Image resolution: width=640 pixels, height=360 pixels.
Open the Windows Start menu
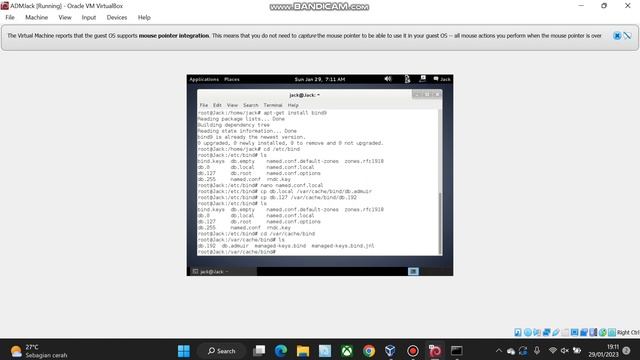click(x=184, y=351)
